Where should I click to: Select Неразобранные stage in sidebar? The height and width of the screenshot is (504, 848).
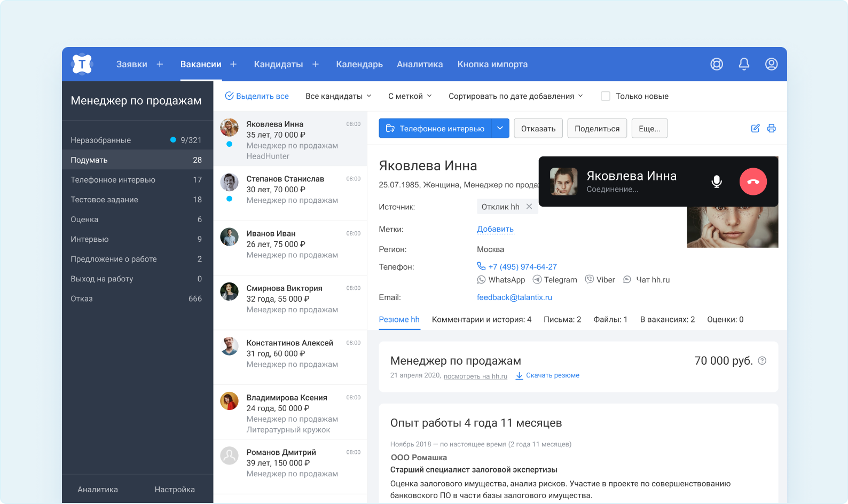click(x=138, y=140)
